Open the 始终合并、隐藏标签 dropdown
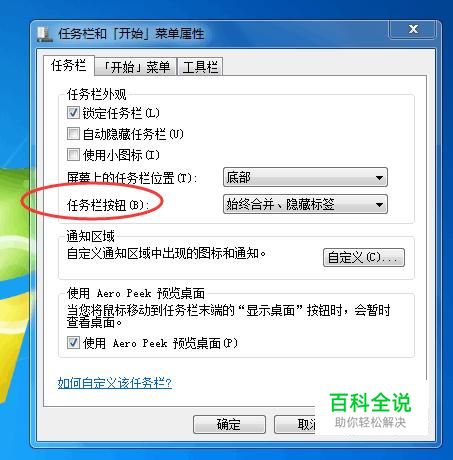The width and height of the screenshot is (453, 460). 305,204
